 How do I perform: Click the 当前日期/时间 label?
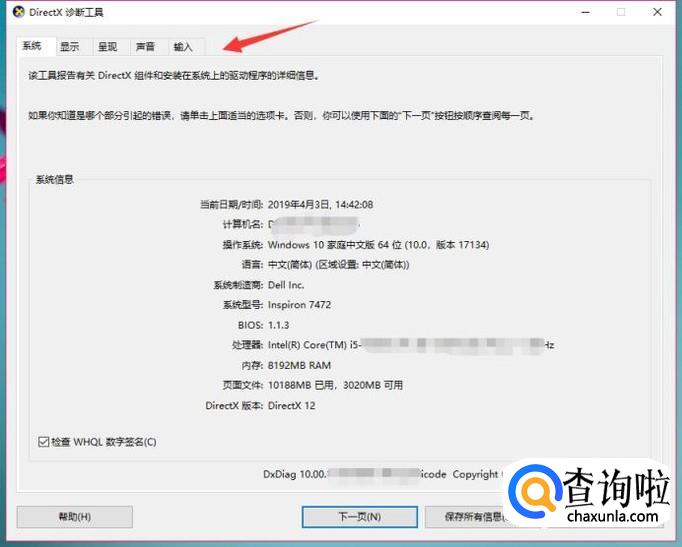[232, 204]
